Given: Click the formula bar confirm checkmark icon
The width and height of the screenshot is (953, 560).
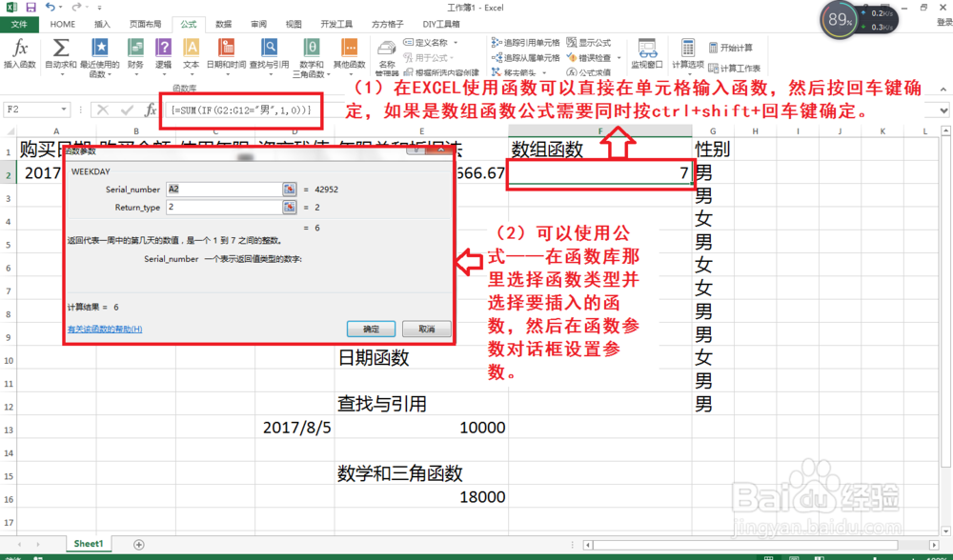Looking at the screenshot, I should (127, 110).
